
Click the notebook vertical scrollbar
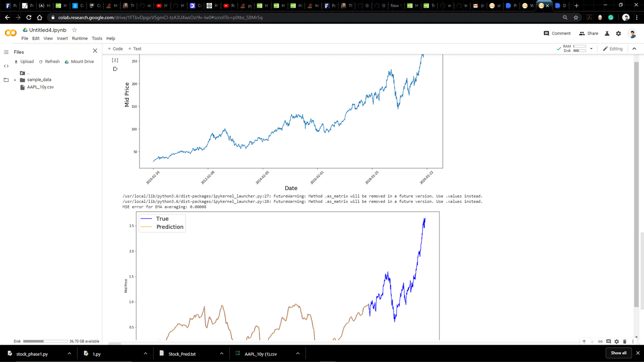pos(637,185)
